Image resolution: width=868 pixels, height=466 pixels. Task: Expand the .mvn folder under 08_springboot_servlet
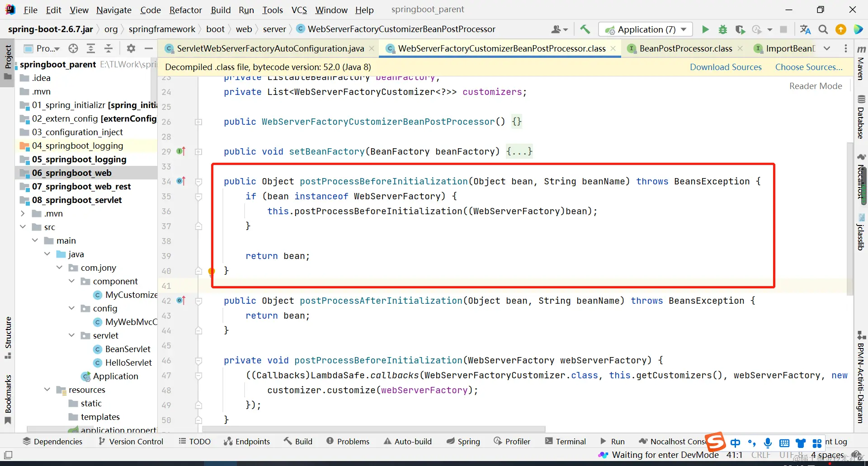pos(23,213)
